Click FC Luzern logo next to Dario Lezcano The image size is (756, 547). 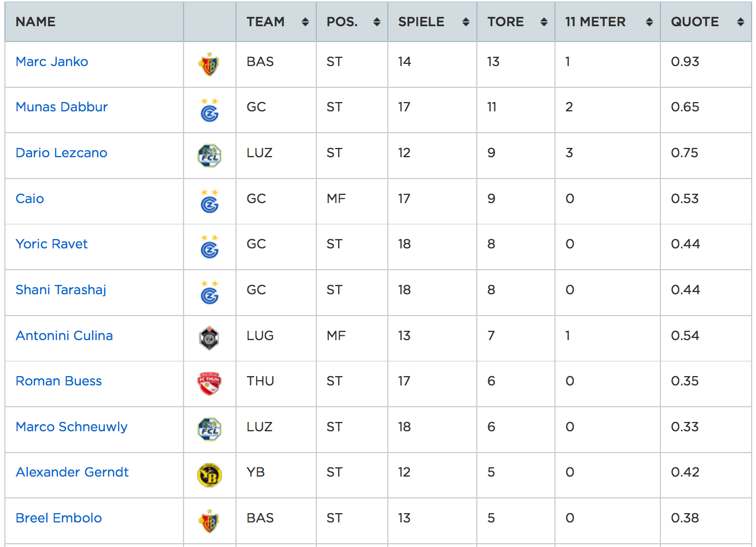(x=209, y=156)
